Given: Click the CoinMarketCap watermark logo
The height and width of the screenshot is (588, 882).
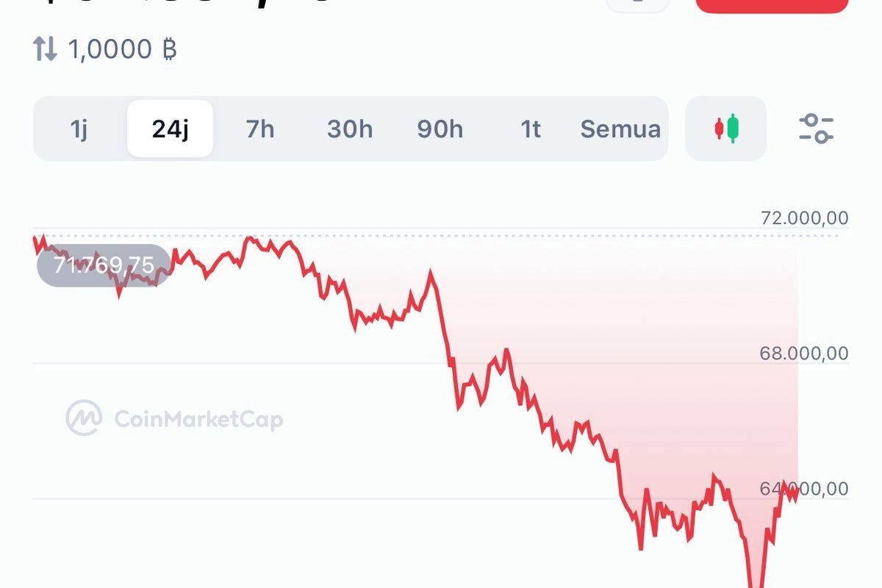Looking at the screenshot, I should pos(83,418).
